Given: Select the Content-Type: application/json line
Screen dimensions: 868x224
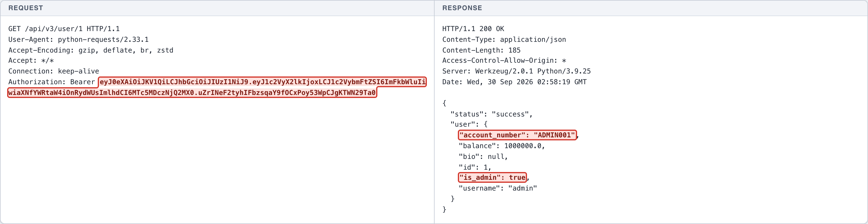Looking at the screenshot, I should (x=504, y=39).
